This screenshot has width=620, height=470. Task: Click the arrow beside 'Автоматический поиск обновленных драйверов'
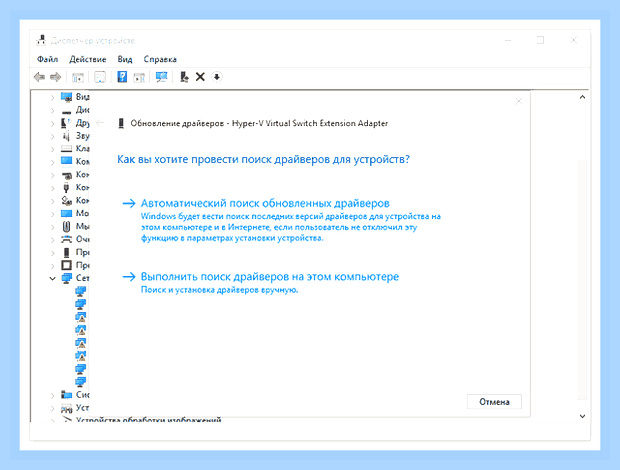coord(129,203)
